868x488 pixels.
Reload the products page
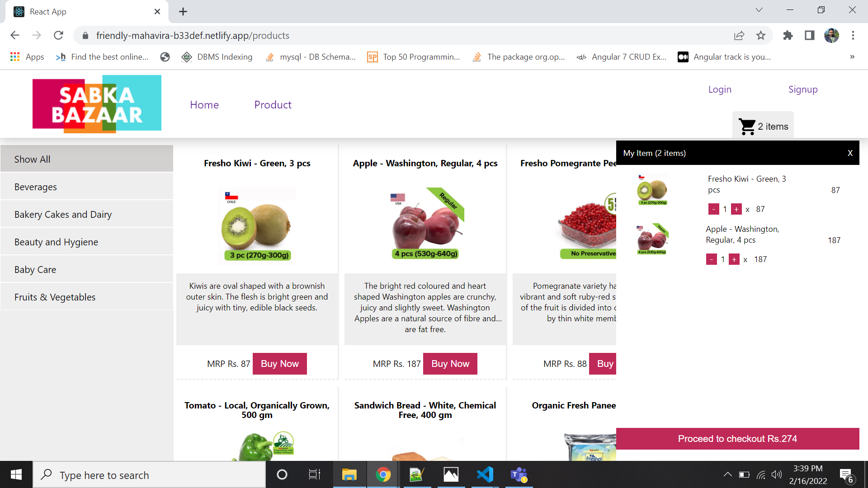coord(58,35)
